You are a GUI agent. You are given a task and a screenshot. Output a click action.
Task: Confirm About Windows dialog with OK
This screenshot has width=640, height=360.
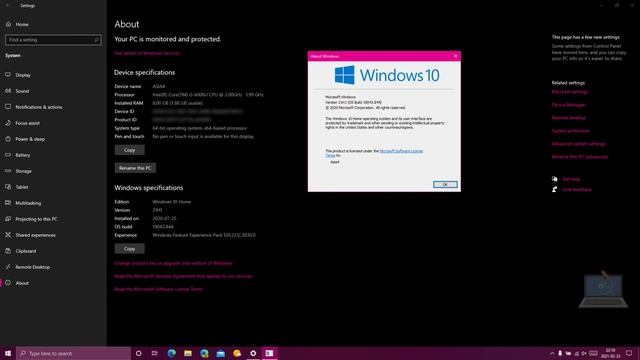(445, 184)
